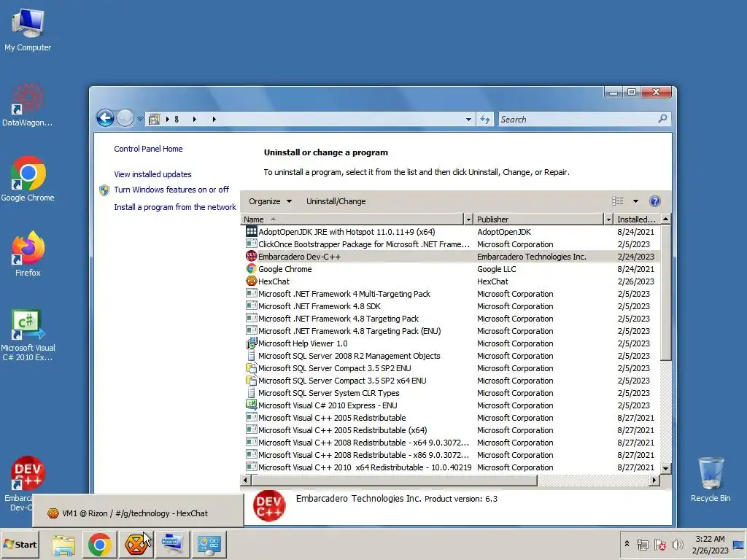Select Microsoft SQL Server 2008 R2 Management Objects

click(x=450, y=356)
